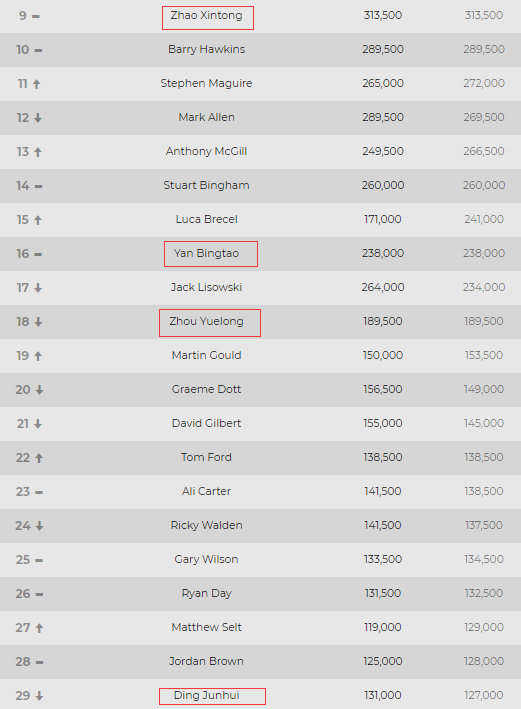Click Jordan Brown's rank 28 number
This screenshot has height=709, width=521.
(x=23, y=662)
